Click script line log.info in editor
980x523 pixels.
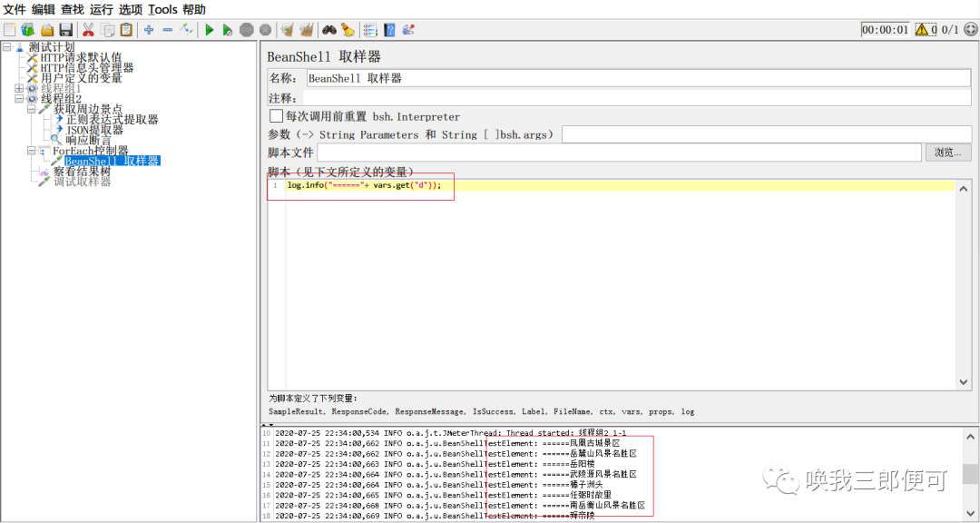[x=365, y=186]
